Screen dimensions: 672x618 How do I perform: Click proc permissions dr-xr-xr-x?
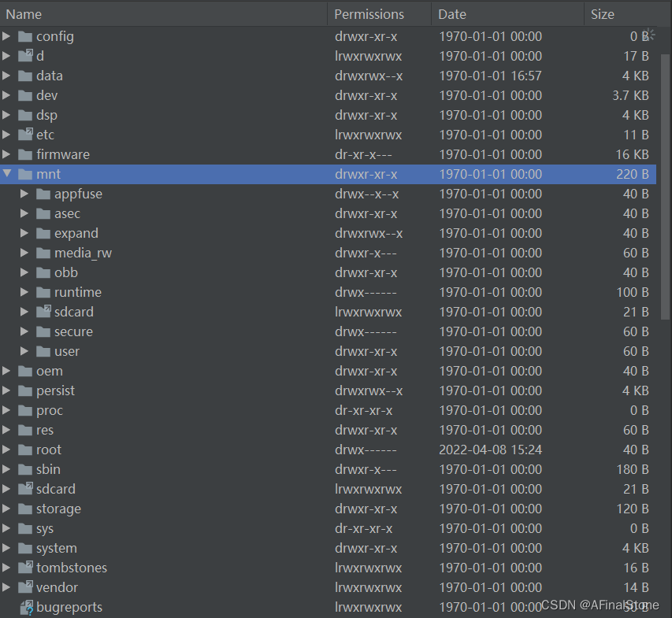(363, 410)
